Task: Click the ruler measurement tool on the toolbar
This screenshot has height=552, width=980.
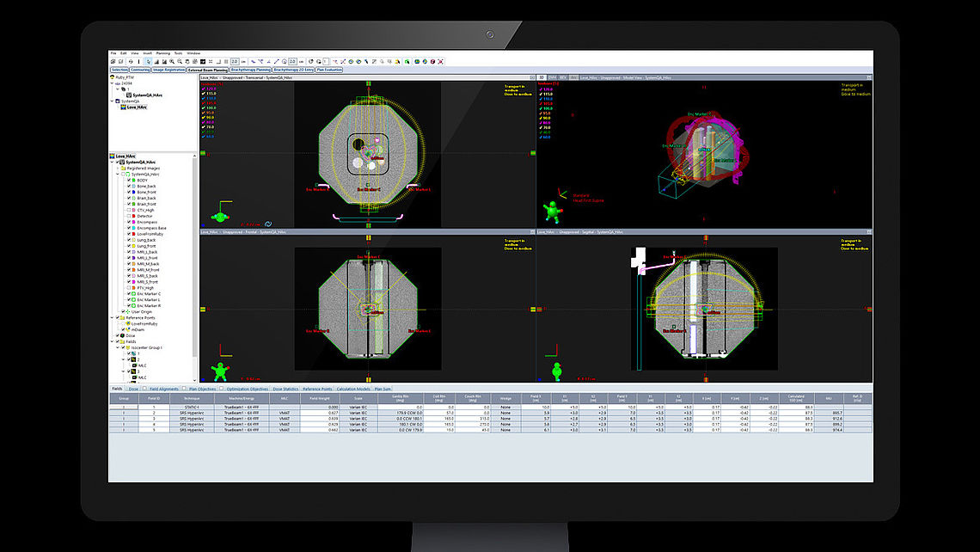Action: (x=276, y=61)
